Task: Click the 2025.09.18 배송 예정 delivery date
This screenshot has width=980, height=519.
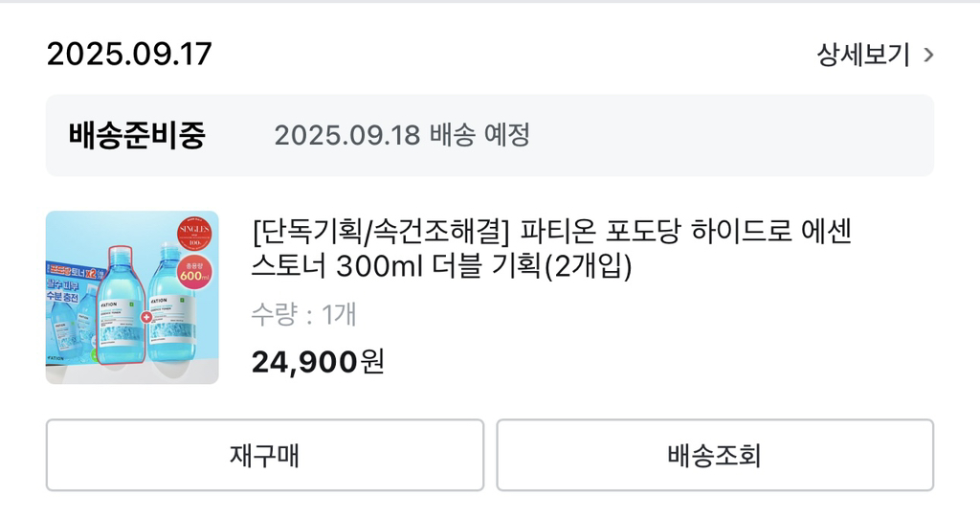Action: (x=402, y=135)
